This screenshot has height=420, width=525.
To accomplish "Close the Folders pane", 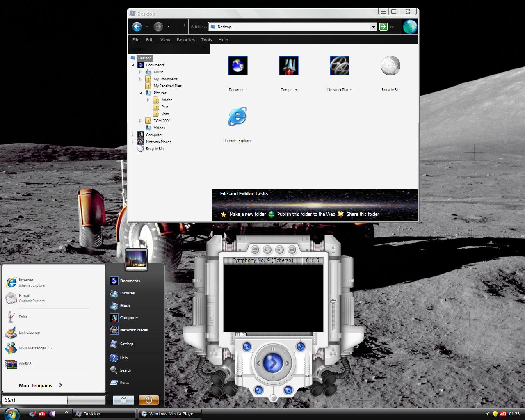I will click(x=204, y=48).
